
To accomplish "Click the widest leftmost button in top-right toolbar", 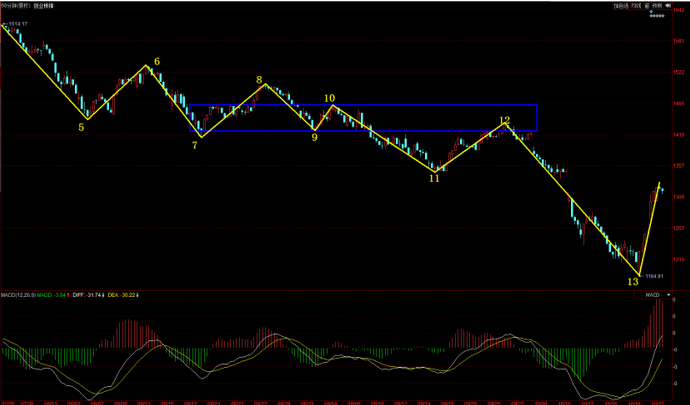I will 620,5.
